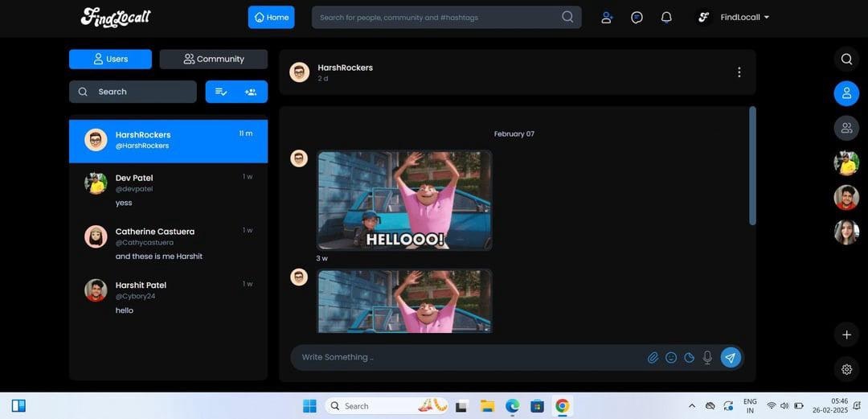Open the HarshRockers conversation in list
The image size is (868, 419).
(x=168, y=140)
